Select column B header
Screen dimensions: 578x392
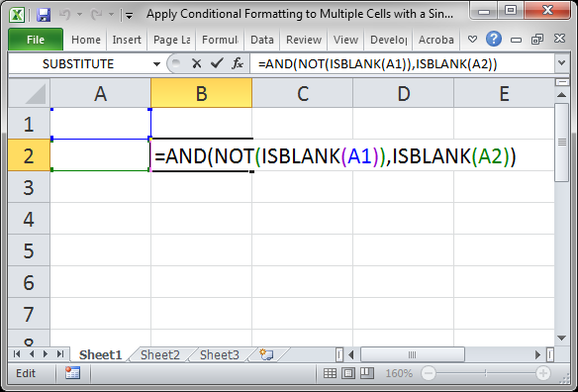[201, 93]
